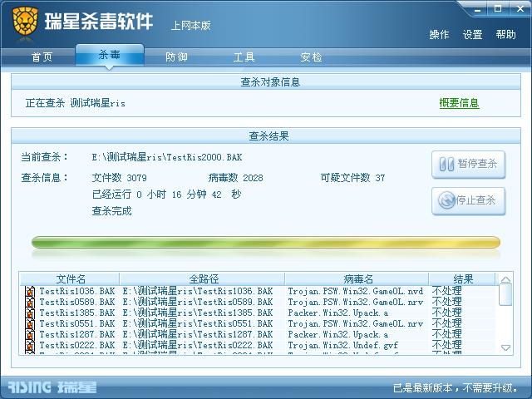This screenshot has width=532, height=399.
Task: Click virus icon beside TestRis0589.BAK
Action: point(30,303)
